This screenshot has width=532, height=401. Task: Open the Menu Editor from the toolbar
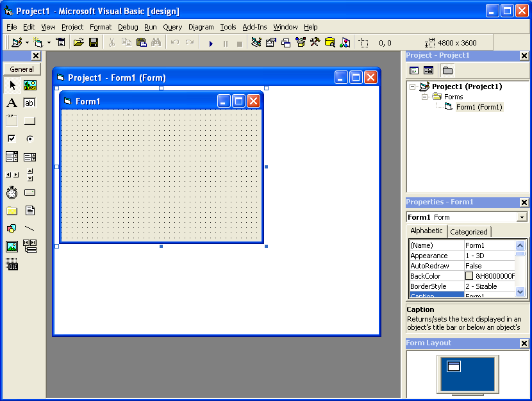tap(61, 43)
